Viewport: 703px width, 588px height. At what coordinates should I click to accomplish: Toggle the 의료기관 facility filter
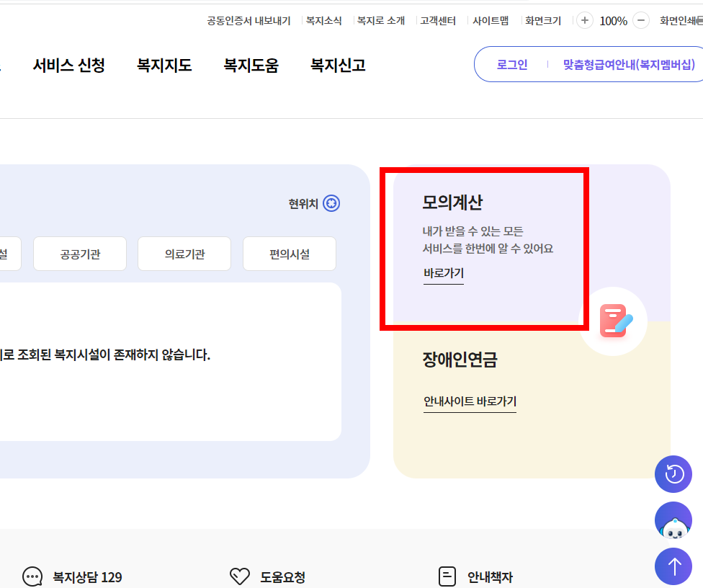tap(184, 254)
